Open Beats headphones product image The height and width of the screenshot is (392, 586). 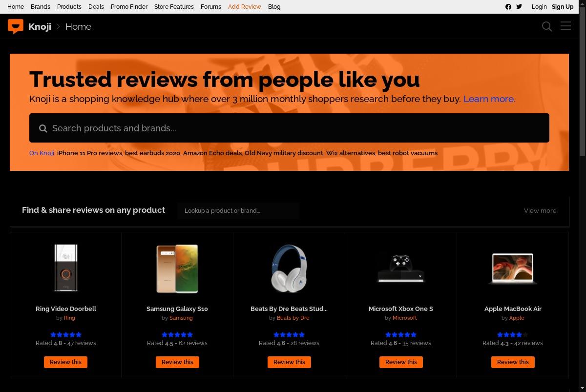coord(289,268)
